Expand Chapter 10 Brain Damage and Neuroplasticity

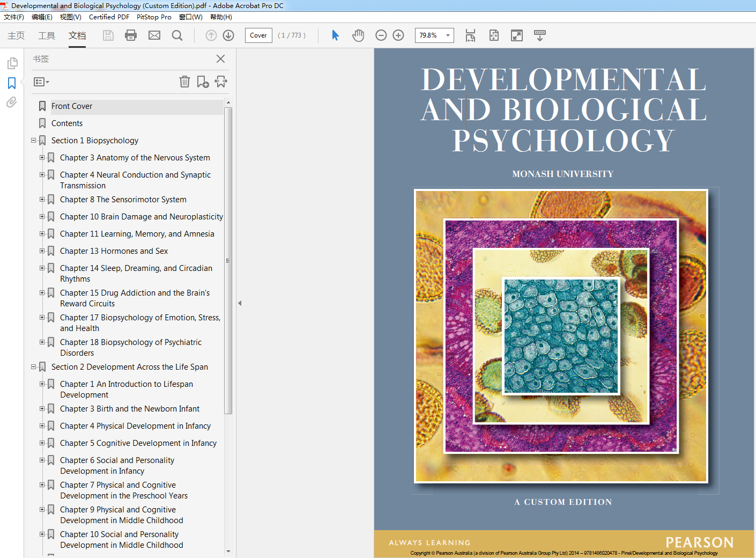point(42,217)
